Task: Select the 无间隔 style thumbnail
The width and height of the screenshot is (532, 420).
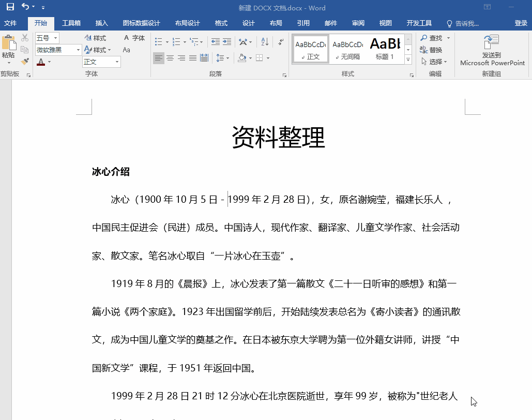Action: pos(348,49)
